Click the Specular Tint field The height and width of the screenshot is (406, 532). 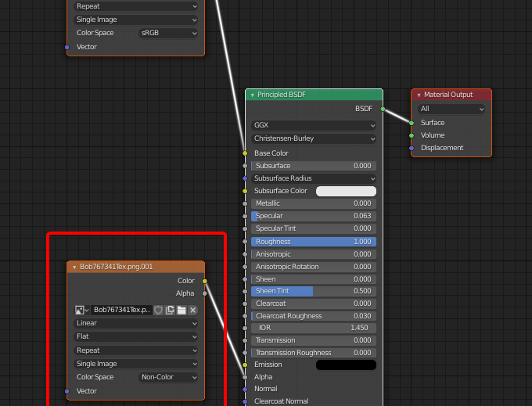(x=314, y=228)
